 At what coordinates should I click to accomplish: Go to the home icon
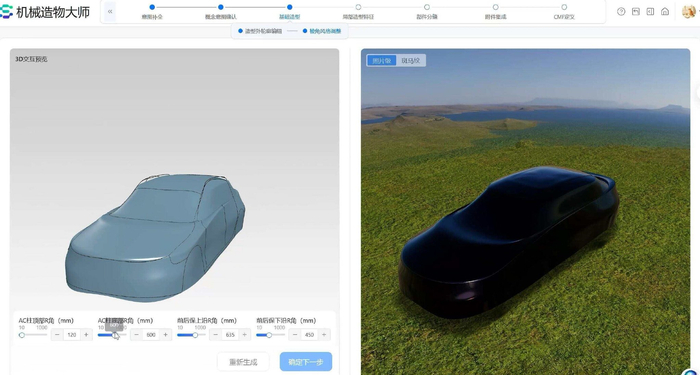pos(665,12)
